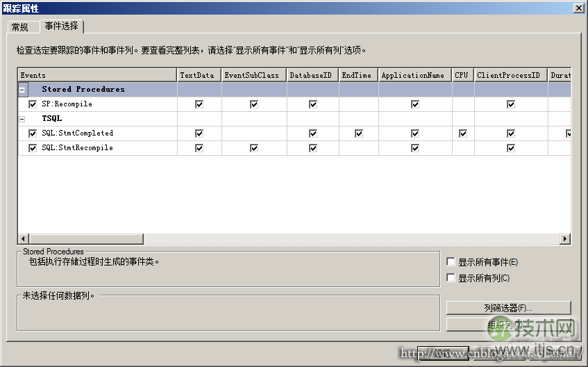Click the DatabaseID column header
Viewport: 588px width, 367px height.
click(313, 75)
